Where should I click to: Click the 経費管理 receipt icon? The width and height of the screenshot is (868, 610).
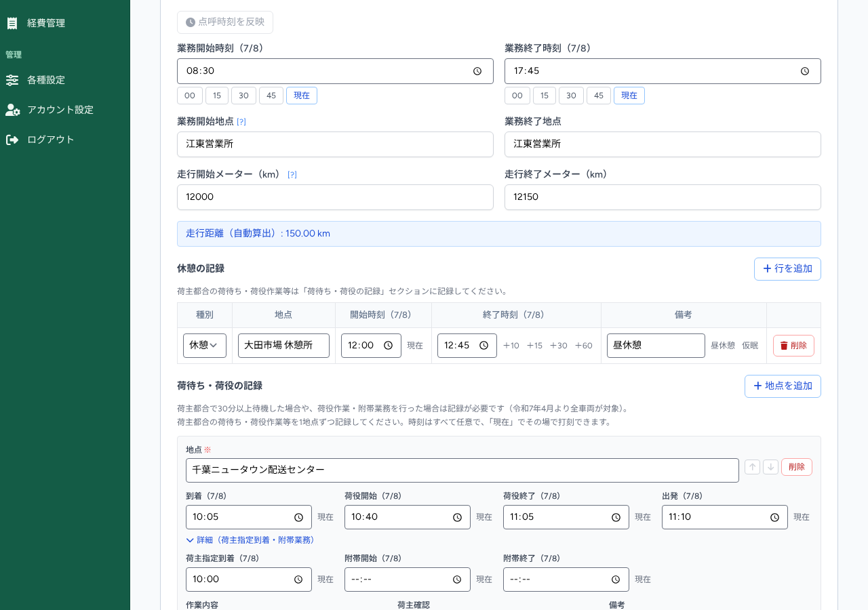click(x=12, y=23)
